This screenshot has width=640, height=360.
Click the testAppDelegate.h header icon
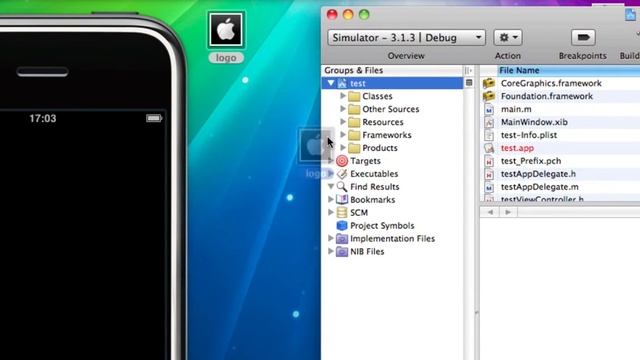489,174
